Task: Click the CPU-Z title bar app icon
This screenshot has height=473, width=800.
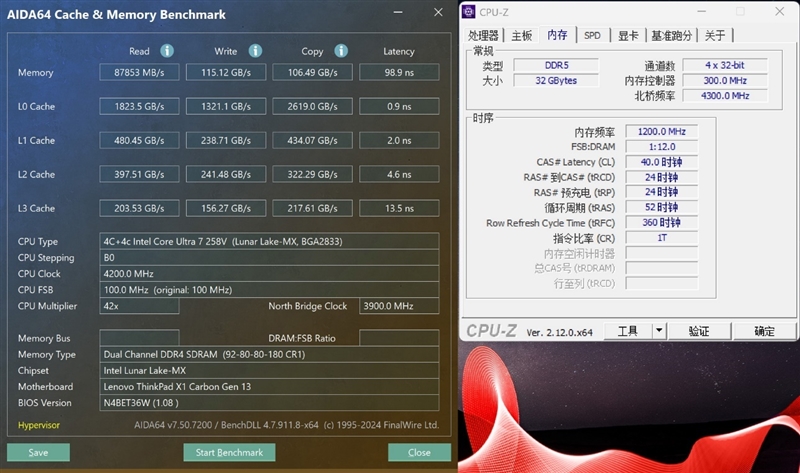Action: (469, 12)
